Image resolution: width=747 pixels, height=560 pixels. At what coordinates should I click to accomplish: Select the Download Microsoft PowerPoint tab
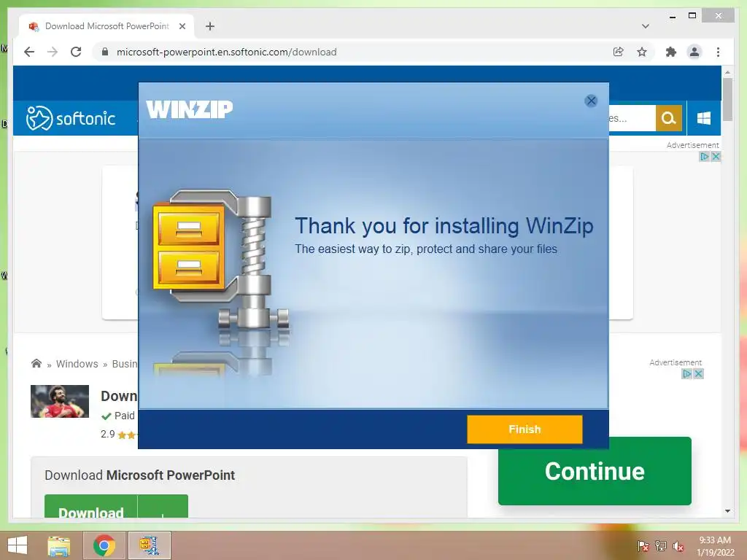tap(107, 26)
